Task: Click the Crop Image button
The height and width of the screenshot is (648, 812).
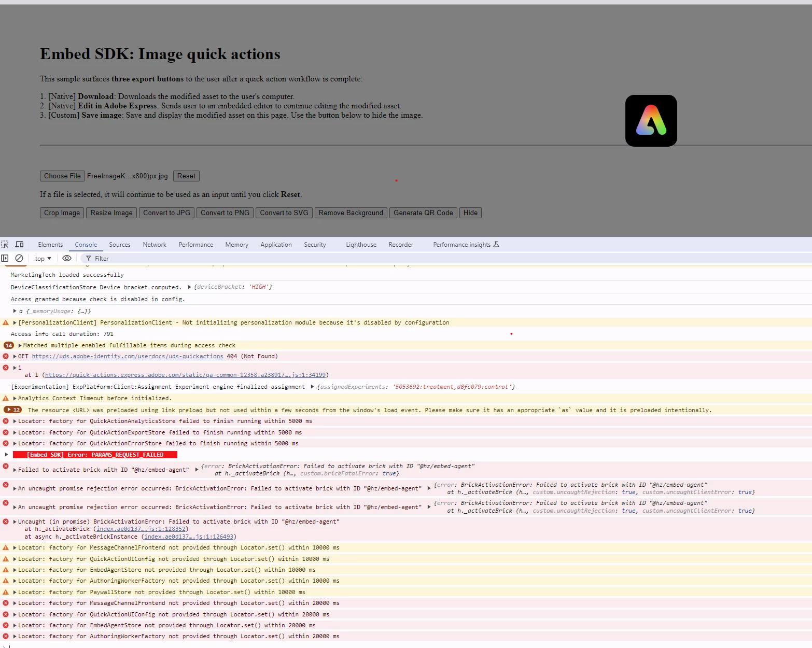Action: (62, 213)
